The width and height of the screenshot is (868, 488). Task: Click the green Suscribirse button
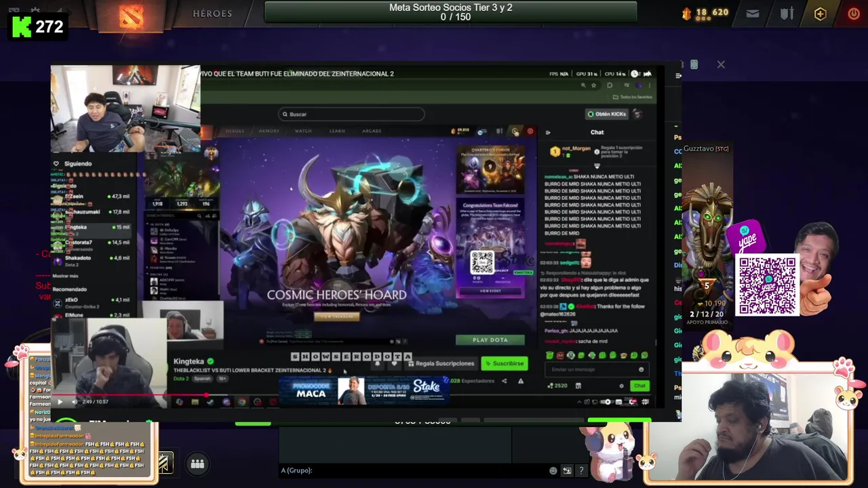coord(504,363)
